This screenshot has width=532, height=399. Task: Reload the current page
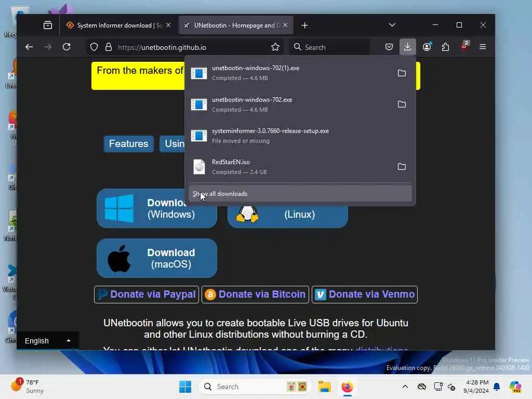[x=66, y=47]
